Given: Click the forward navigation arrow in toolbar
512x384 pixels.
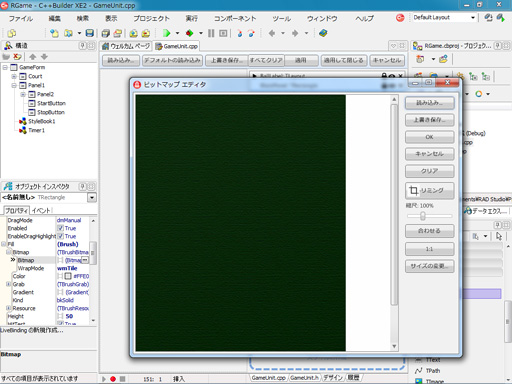Looking at the screenshot, I should tap(295, 33).
